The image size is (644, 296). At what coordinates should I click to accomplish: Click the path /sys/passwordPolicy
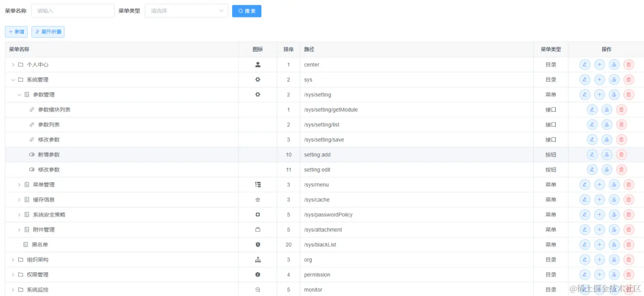[x=328, y=214]
